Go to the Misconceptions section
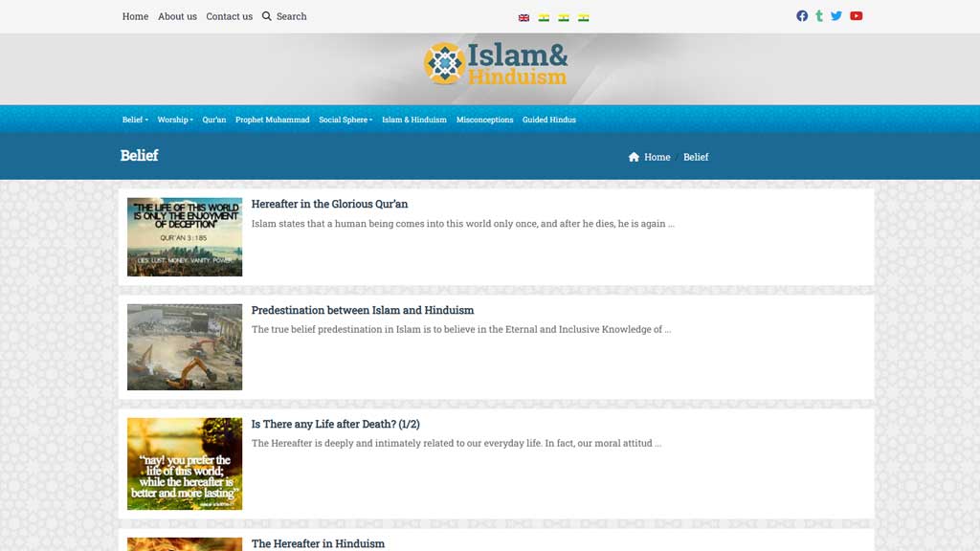Image resolution: width=980 pixels, height=551 pixels. click(x=485, y=120)
